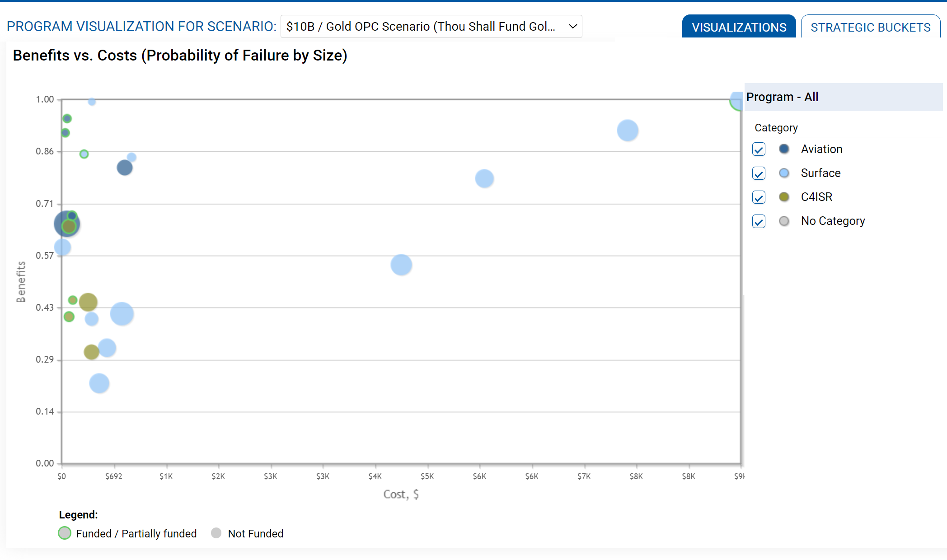Disable the C4ISR category checkbox

(759, 197)
